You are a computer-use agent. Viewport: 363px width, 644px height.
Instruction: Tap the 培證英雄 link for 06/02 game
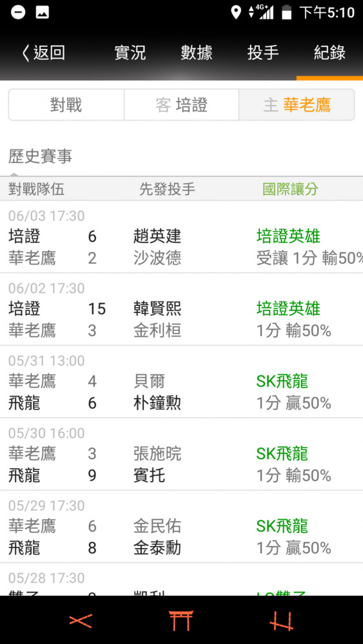[x=288, y=309]
